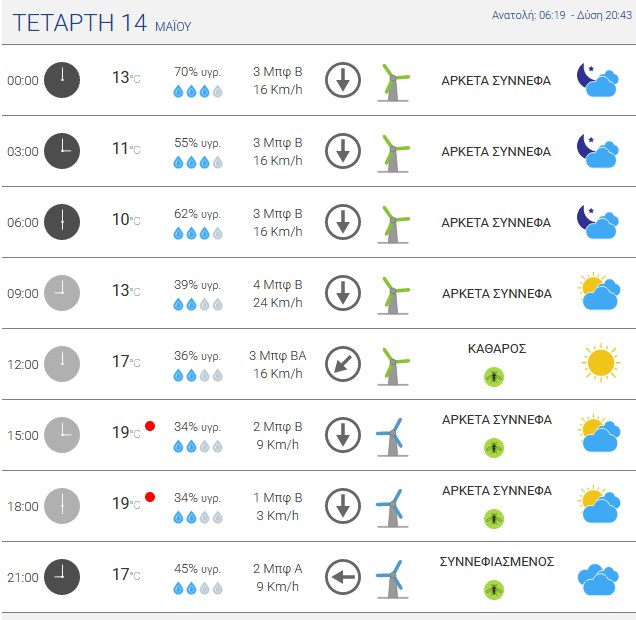Click the ΤΕΤΑΡΤΗ 14 ΜΑΪΟΥ heading
Image resolution: width=636 pixels, height=620 pixels.
[x=102, y=23]
